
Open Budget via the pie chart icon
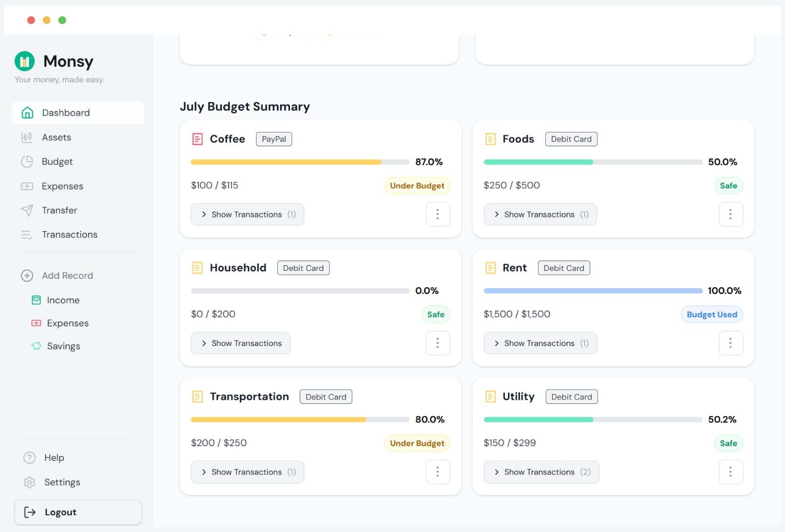pyautogui.click(x=27, y=161)
